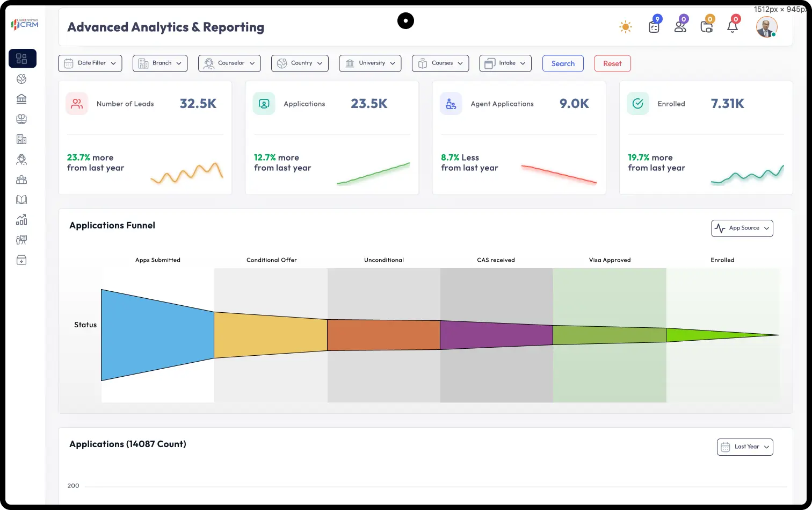Image resolution: width=812 pixels, height=510 pixels.
Task: Click the purple CAS received funnel segment
Action: click(496, 335)
